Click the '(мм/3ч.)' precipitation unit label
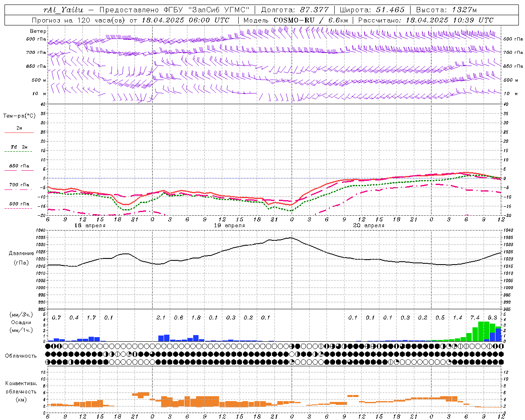Viewport: 525px width, 420px height. click(21, 315)
